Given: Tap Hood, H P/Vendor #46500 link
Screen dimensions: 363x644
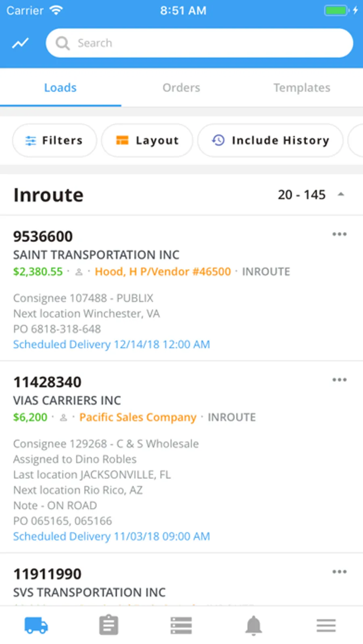Looking at the screenshot, I should pyautogui.click(x=163, y=272).
